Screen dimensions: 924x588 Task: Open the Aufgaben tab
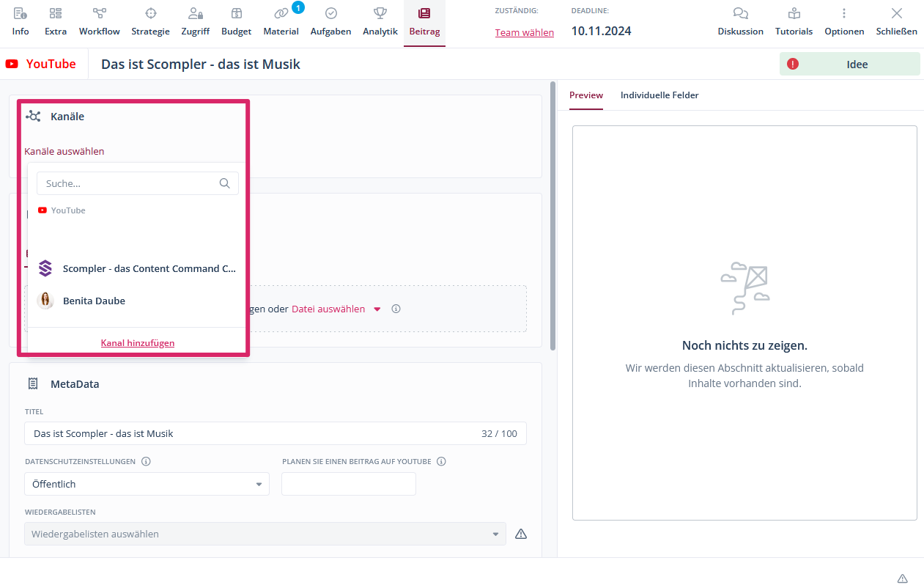pos(330,22)
